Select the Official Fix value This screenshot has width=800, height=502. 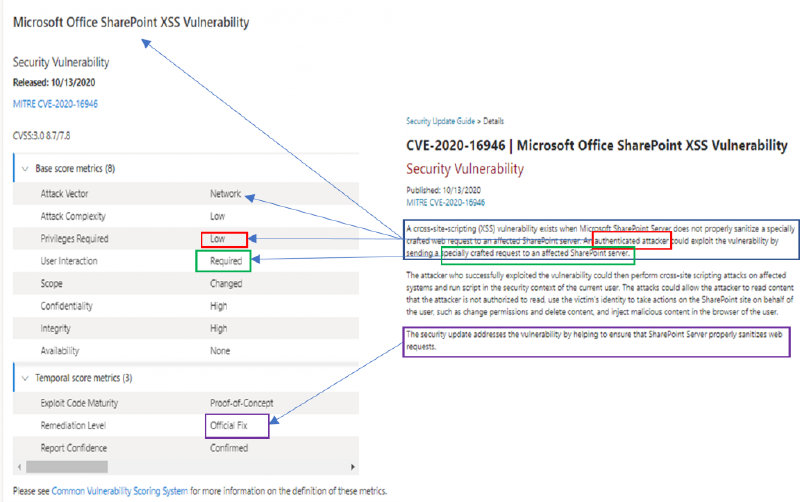point(229,425)
